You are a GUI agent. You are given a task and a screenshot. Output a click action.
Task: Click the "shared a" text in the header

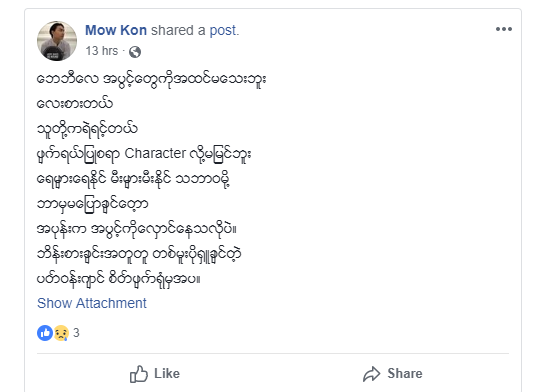point(178,30)
